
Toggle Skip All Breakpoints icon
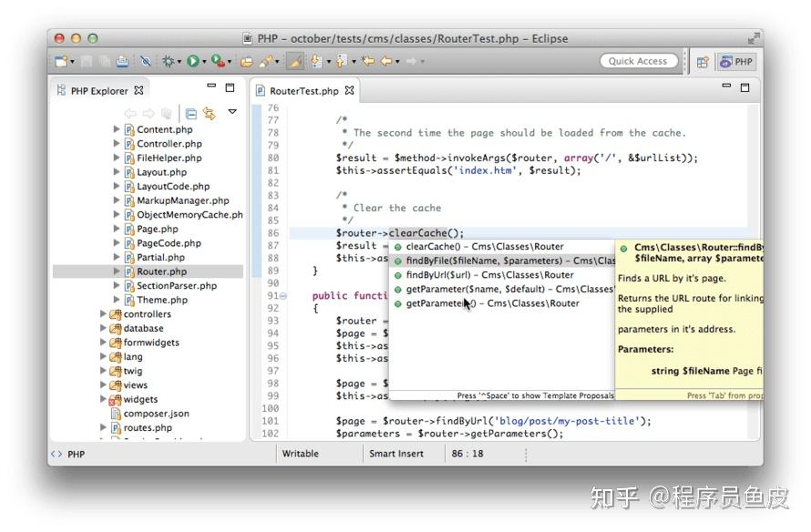tap(146, 61)
